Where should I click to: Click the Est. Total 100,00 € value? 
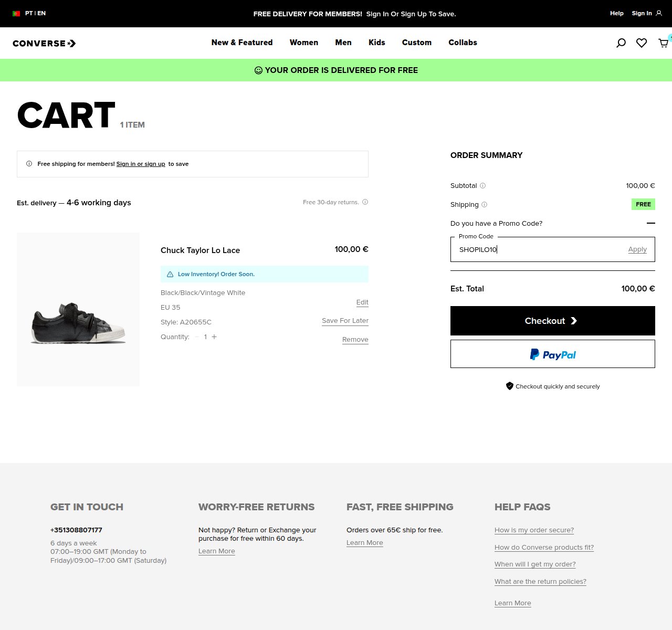pyautogui.click(x=638, y=289)
